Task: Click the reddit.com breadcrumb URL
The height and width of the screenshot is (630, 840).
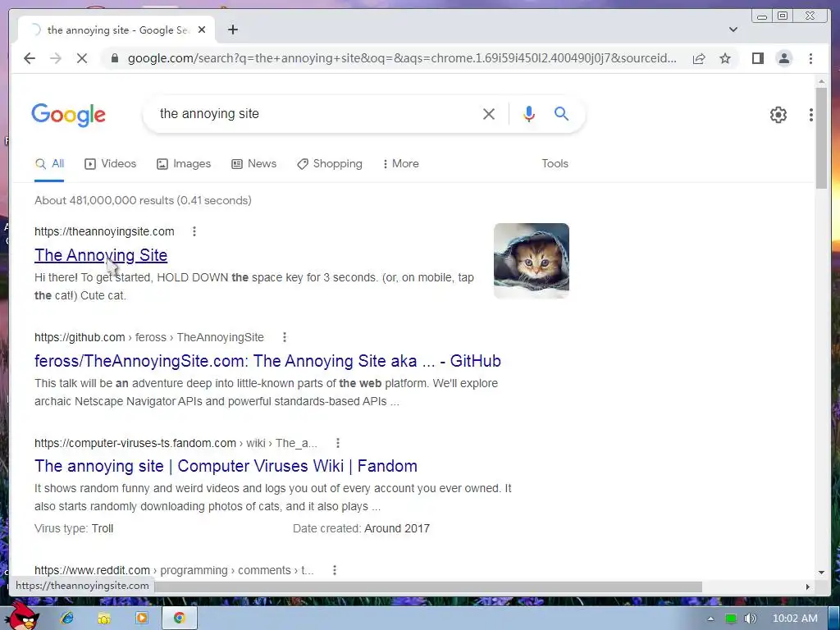Action: (x=174, y=570)
